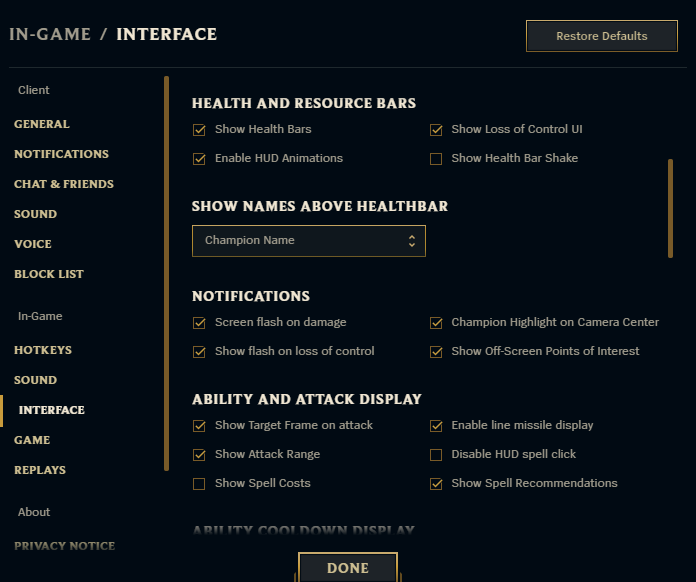Enable the Show Spell Costs checkbox

(x=199, y=484)
